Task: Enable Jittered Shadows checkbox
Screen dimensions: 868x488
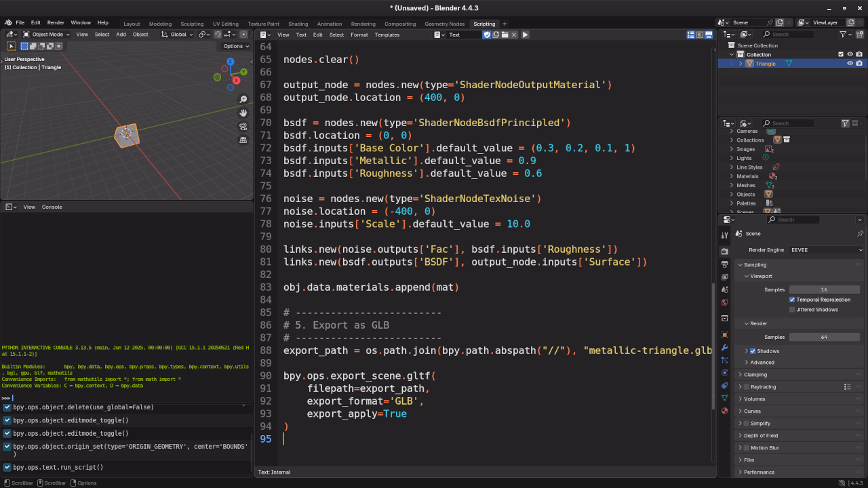Action: click(x=792, y=310)
